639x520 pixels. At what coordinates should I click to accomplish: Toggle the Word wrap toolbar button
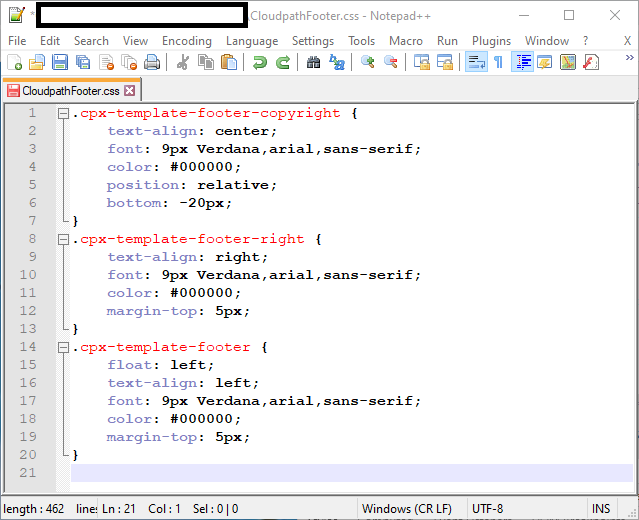click(476, 62)
